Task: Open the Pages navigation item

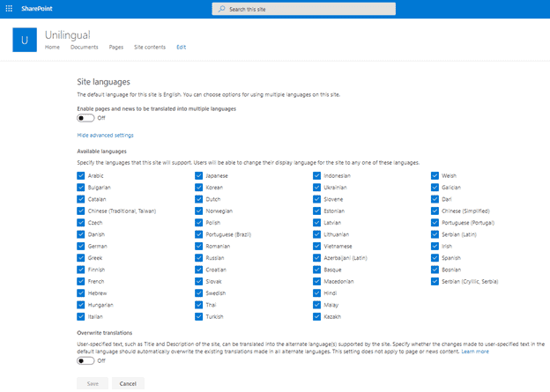Action: 116,47
